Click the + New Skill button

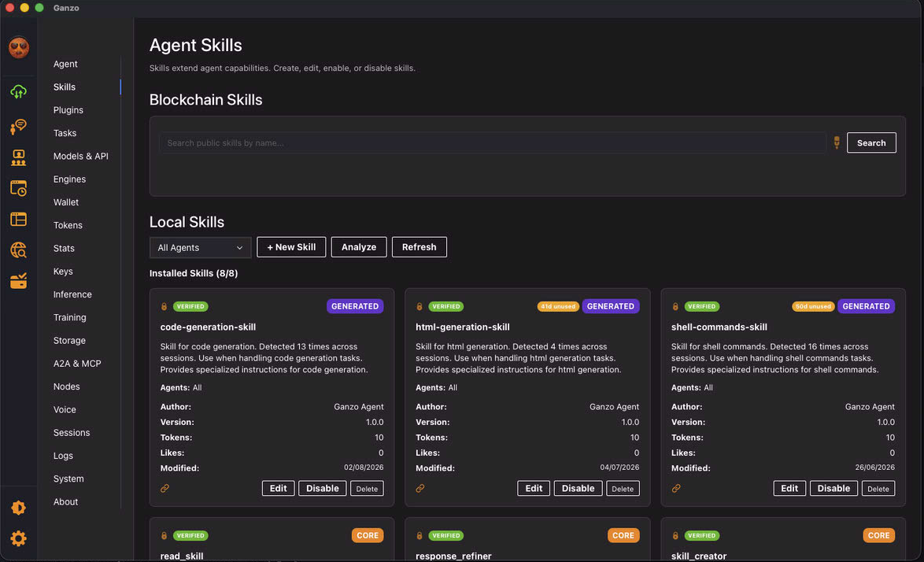pyautogui.click(x=291, y=247)
